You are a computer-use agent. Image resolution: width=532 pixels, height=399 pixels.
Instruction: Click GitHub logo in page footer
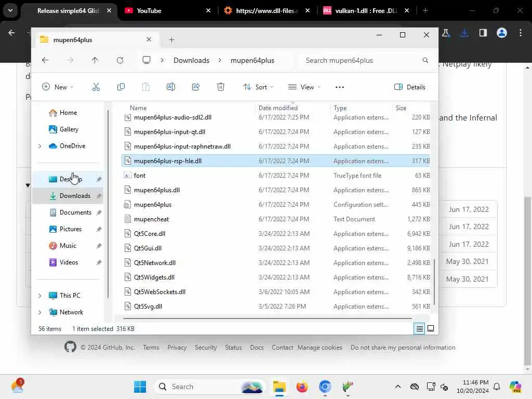pos(70,347)
